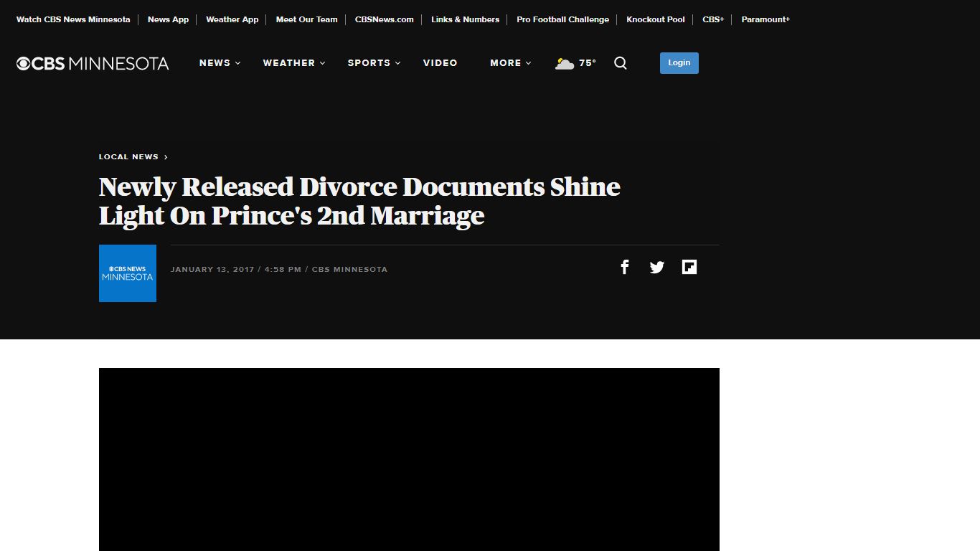Click the weather cloud icon
Screen dimensions: 980x551
[x=565, y=63]
